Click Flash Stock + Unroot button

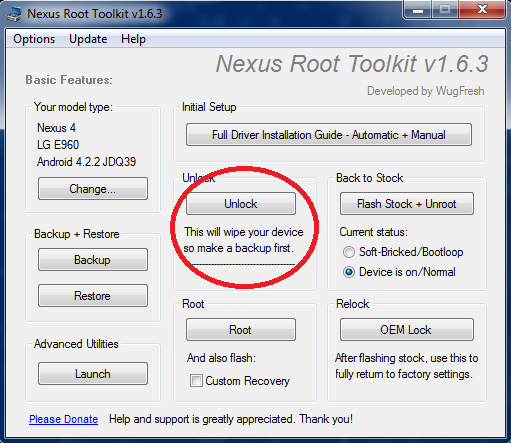click(407, 203)
